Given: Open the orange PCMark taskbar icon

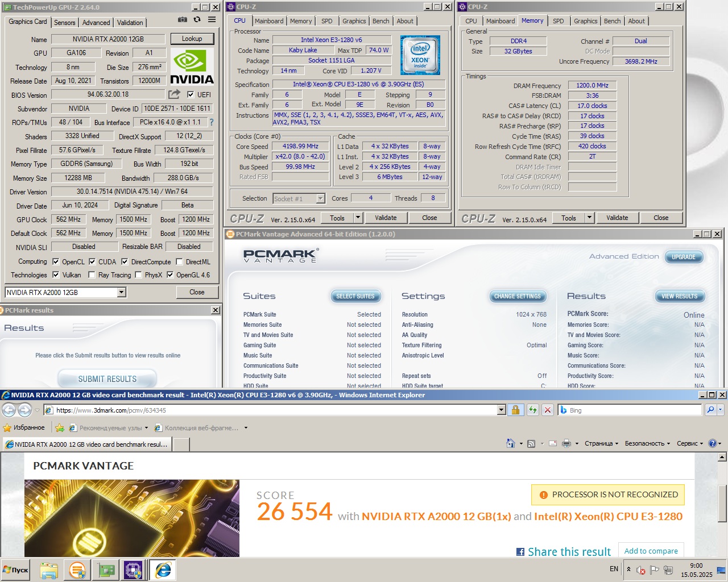Looking at the screenshot, I should tap(77, 570).
